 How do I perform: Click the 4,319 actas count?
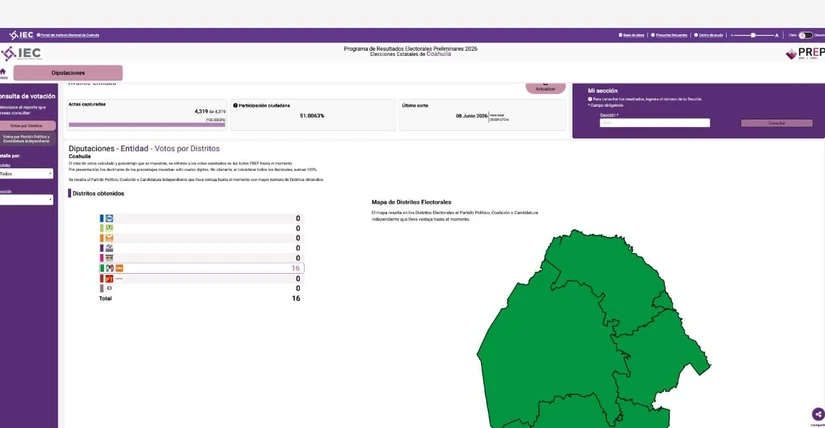[201, 112]
